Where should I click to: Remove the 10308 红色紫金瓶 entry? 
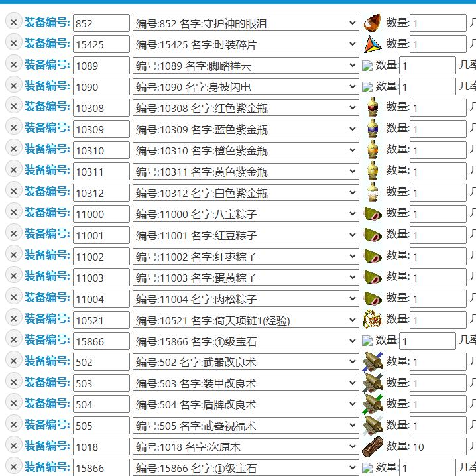click(14, 107)
